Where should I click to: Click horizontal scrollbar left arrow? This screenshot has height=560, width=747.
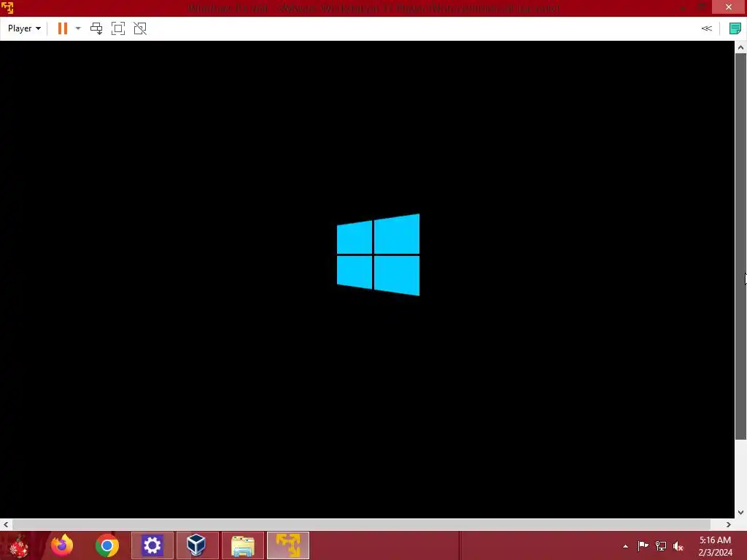coord(6,524)
